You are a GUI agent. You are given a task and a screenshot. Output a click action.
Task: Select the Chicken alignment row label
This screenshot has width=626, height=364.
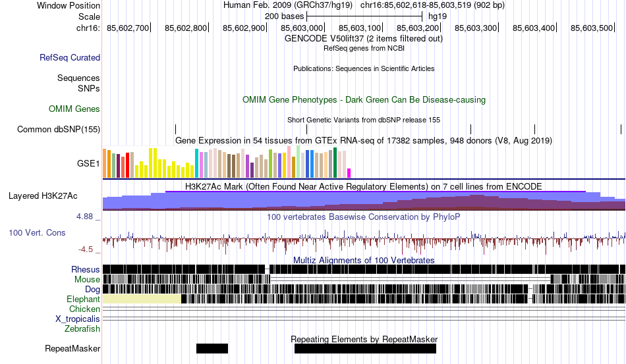[x=84, y=309]
